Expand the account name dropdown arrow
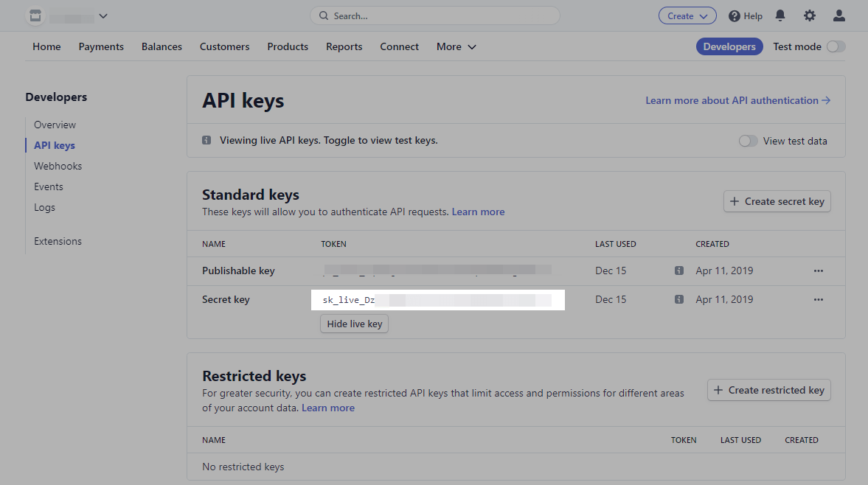Viewport: 868px width, 485px height. [x=103, y=15]
